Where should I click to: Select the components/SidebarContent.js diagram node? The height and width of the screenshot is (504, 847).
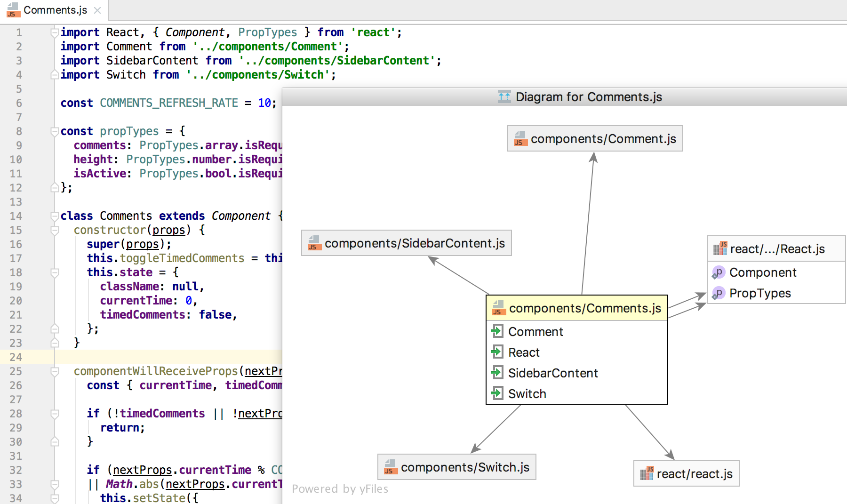pyautogui.click(x=407, y=243)
